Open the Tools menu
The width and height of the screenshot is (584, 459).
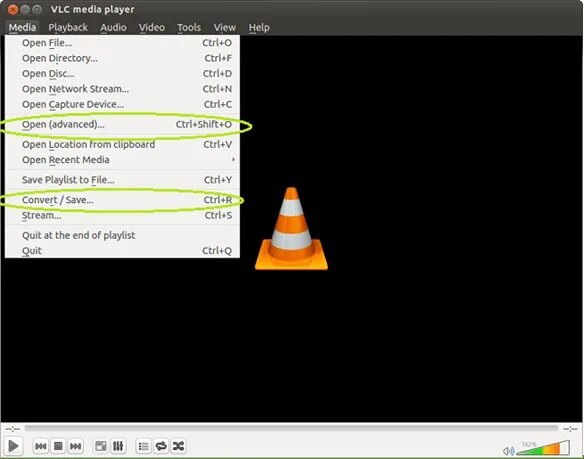[189, 27]
